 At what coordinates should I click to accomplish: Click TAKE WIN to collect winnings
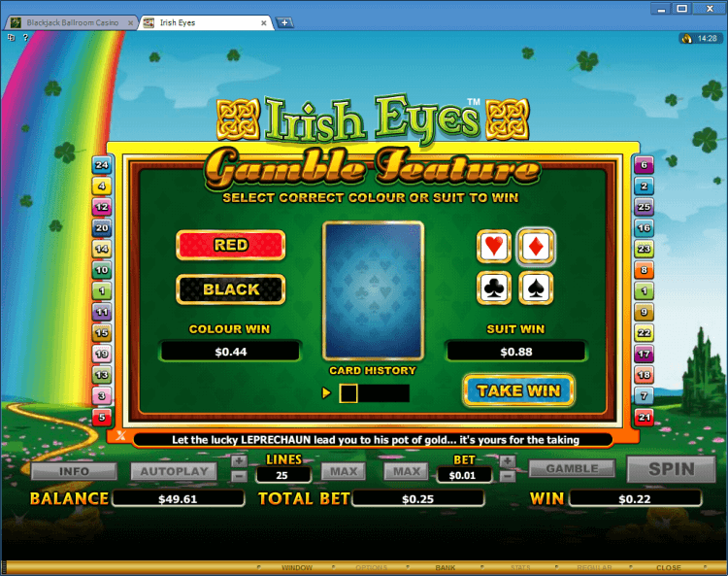(518, 390)
